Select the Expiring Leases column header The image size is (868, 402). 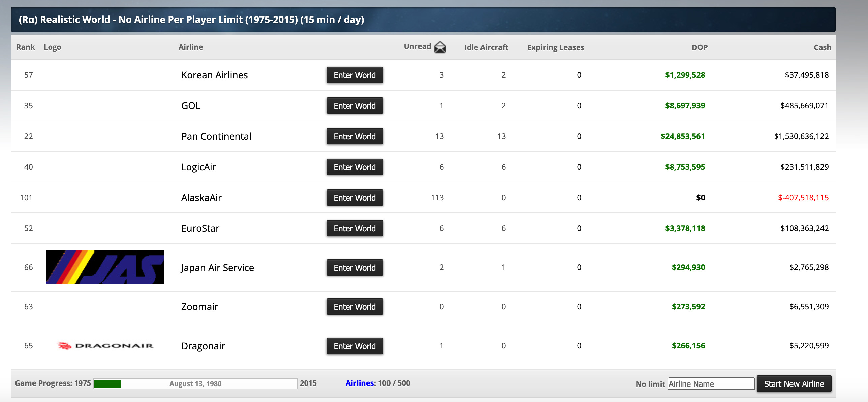(556, 47)
